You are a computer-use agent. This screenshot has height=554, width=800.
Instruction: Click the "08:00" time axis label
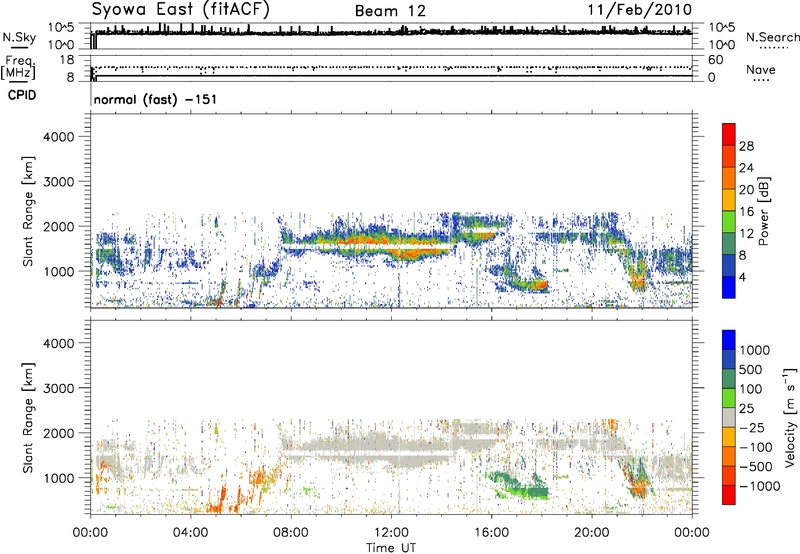[291, 533]
